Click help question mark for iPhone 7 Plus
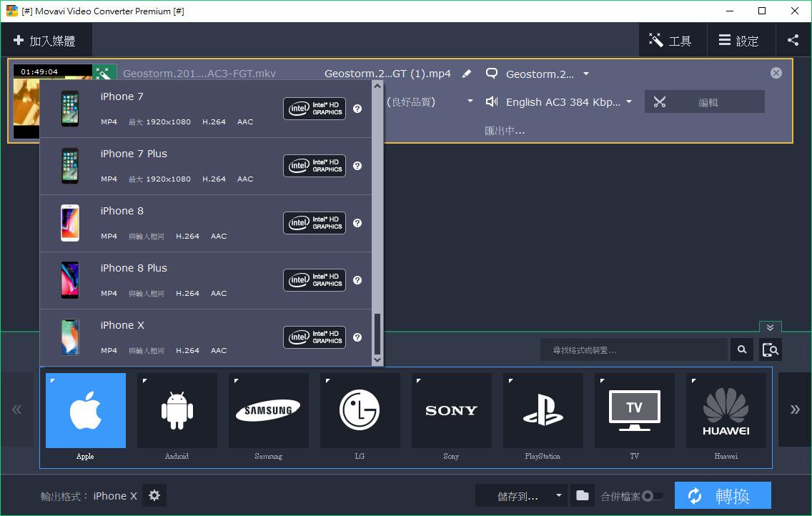The image size is (812, 516). pos(357,166)
